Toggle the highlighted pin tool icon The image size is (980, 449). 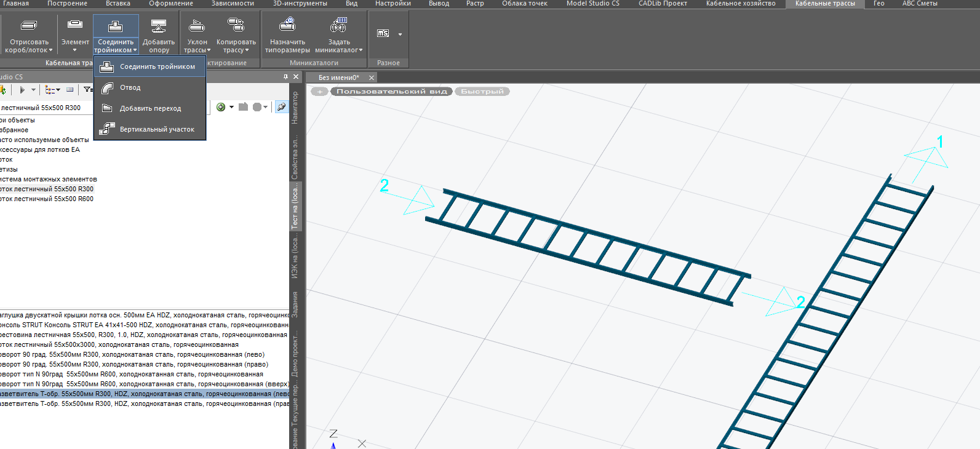coord(281,107)
